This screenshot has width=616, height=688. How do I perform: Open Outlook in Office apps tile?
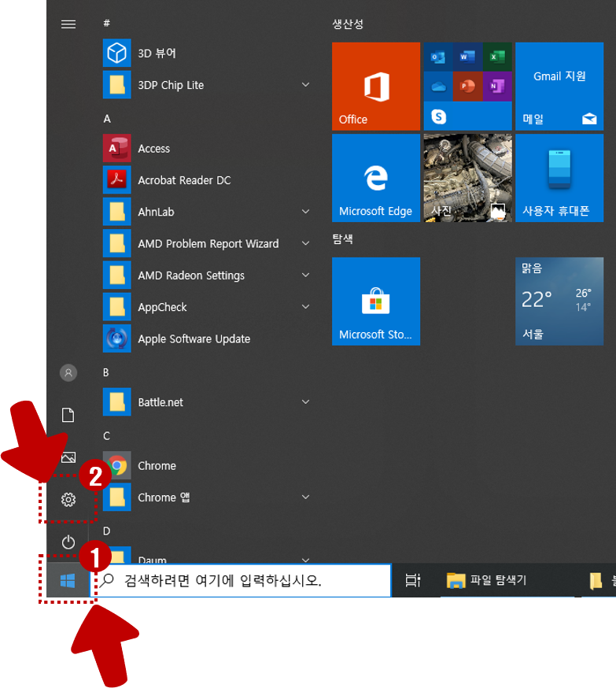click(x=438, y=57)
